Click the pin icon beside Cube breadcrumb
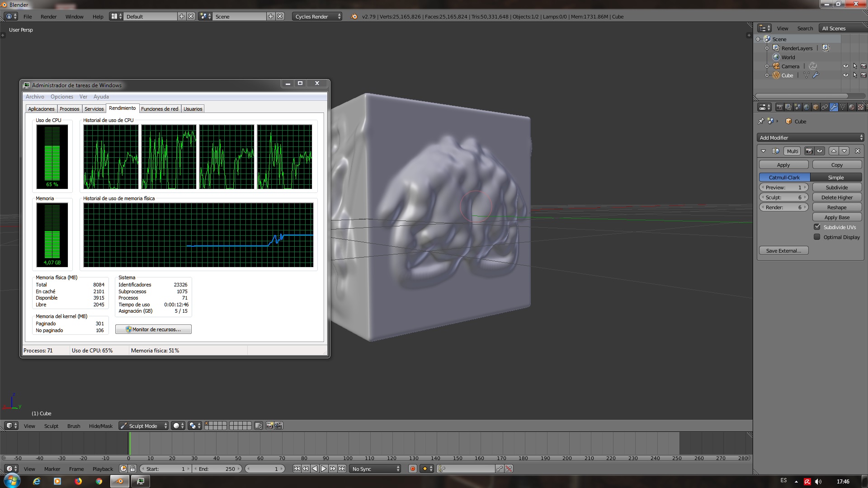The image size is (868, 488). coord(761,121)
